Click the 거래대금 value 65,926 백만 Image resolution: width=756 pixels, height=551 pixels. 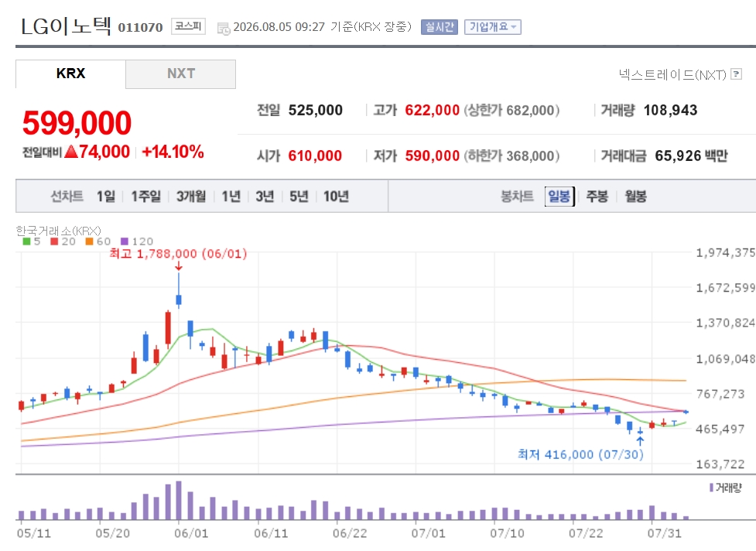tap(691, 156)
